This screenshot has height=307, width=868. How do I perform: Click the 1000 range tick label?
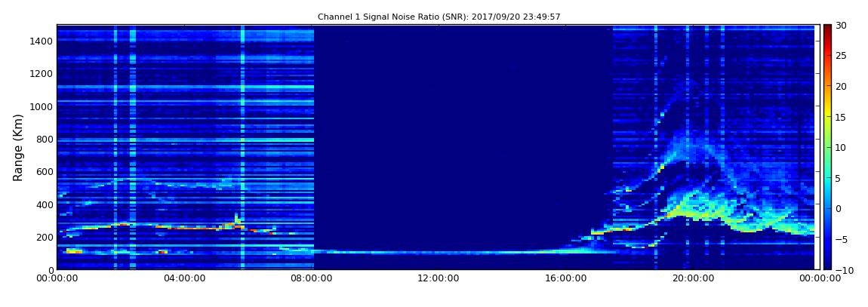[41, 106]
